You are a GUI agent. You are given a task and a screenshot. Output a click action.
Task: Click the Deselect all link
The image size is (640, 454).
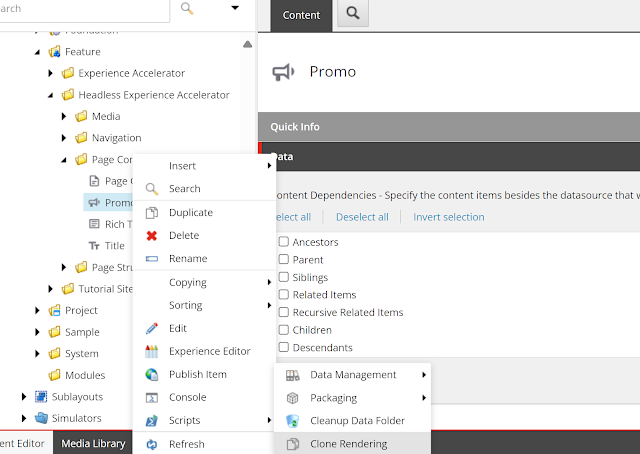[362, 217]
